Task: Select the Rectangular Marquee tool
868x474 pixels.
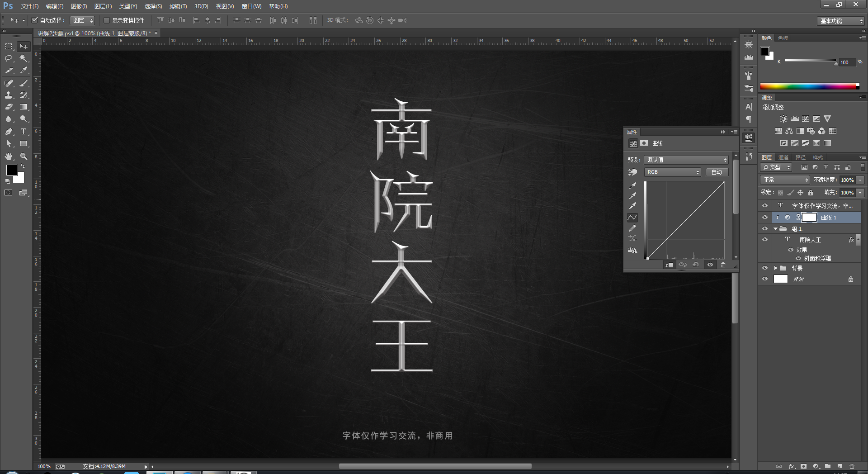Action: tap(9, 46)
